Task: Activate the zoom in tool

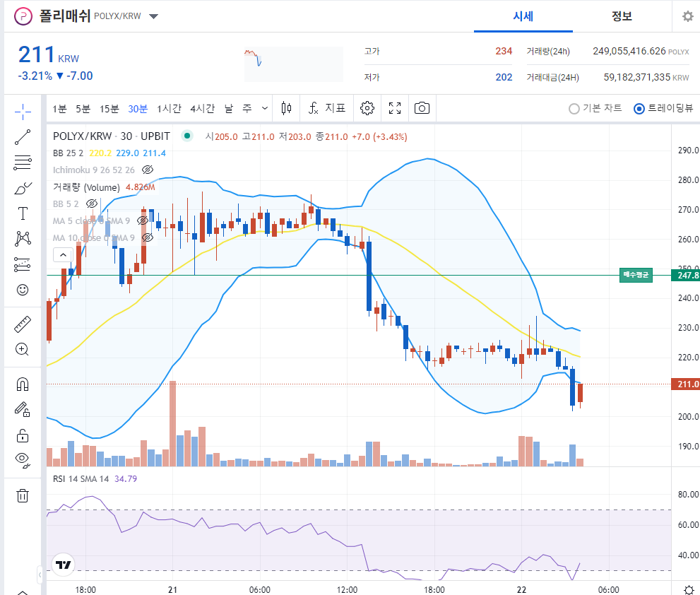Action: tap(23, 349)
